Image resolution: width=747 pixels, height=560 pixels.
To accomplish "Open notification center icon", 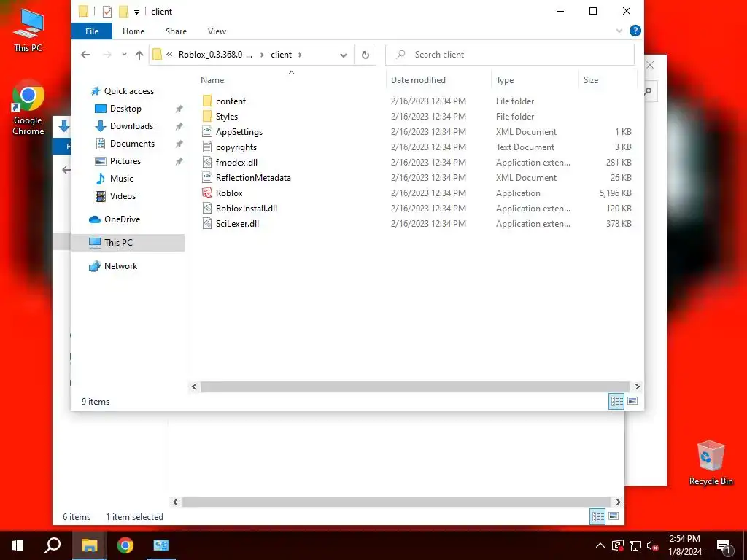I will (x=724, y=545).
